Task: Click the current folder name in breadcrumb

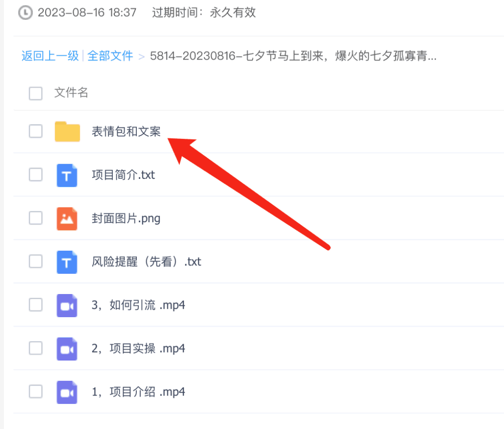Action: pyautogui.click(x=293, y=56)
